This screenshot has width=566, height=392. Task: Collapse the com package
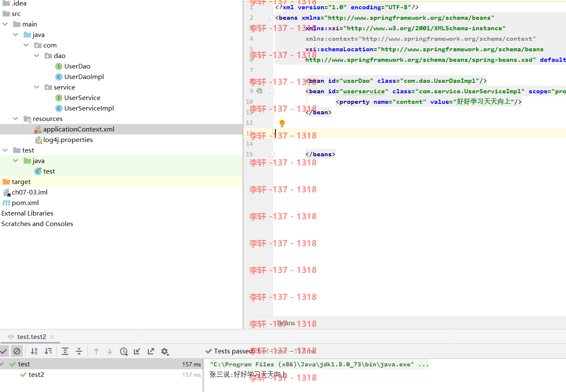pos(26,45)
